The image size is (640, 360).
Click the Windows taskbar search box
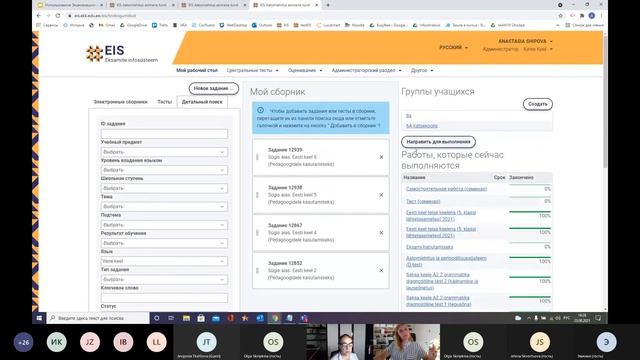point(98,318)
